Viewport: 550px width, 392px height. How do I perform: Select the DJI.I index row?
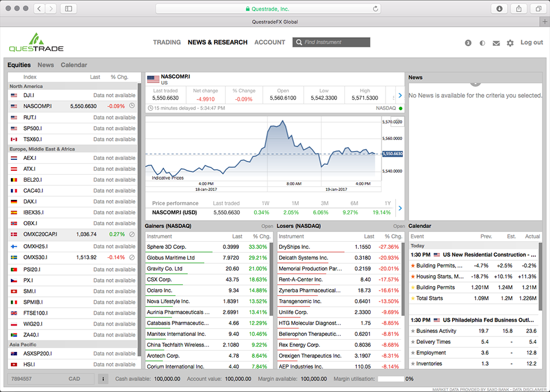[72, 95]
